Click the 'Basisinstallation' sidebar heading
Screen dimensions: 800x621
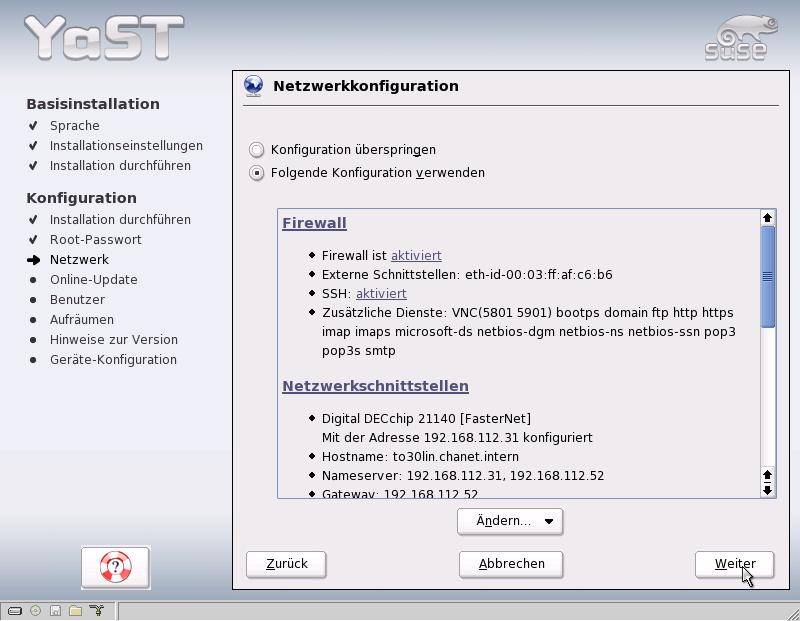click(93, 104)
